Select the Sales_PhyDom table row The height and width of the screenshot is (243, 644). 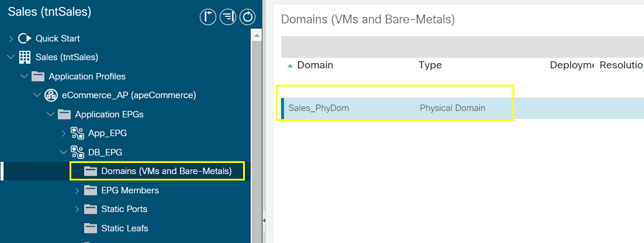coord(462,109)
